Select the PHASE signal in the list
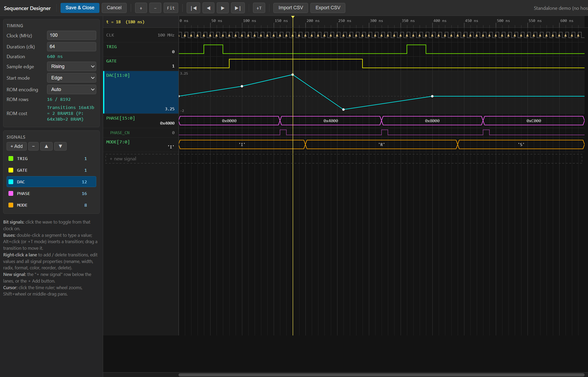 (51, 193)
